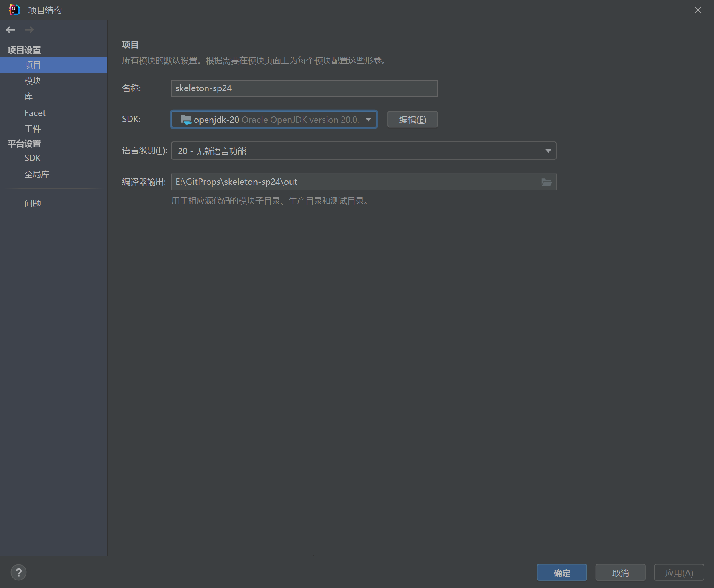Screen dimensions: 714x588
Task: Click the help question mark icon
Action: click(x=18, y=572)
